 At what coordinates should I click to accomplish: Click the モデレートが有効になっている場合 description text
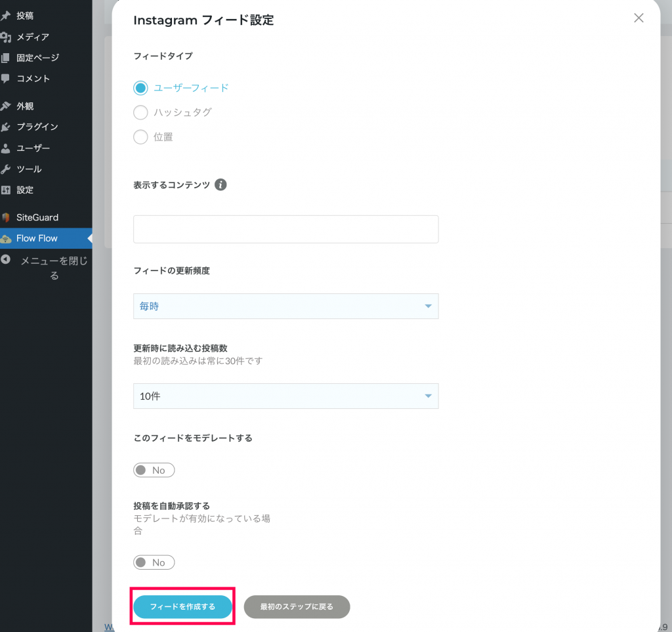pos(202,524)
